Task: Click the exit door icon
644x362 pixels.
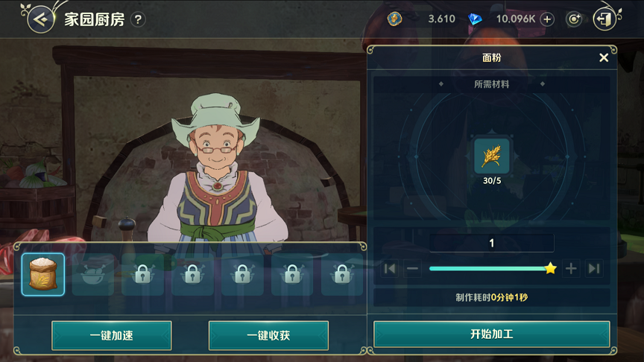Action: pyautogui.click(x=604, y=19)
